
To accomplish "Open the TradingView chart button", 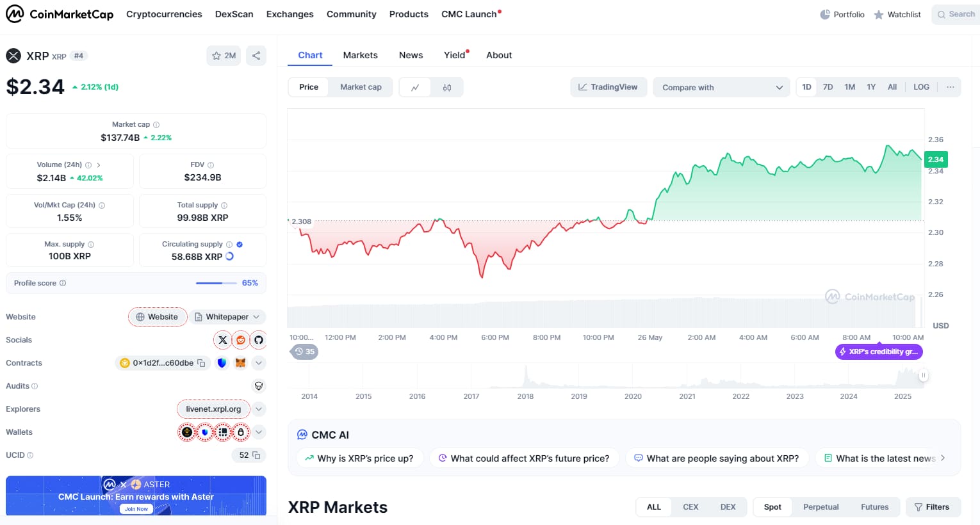I will (x=608, y=87).
